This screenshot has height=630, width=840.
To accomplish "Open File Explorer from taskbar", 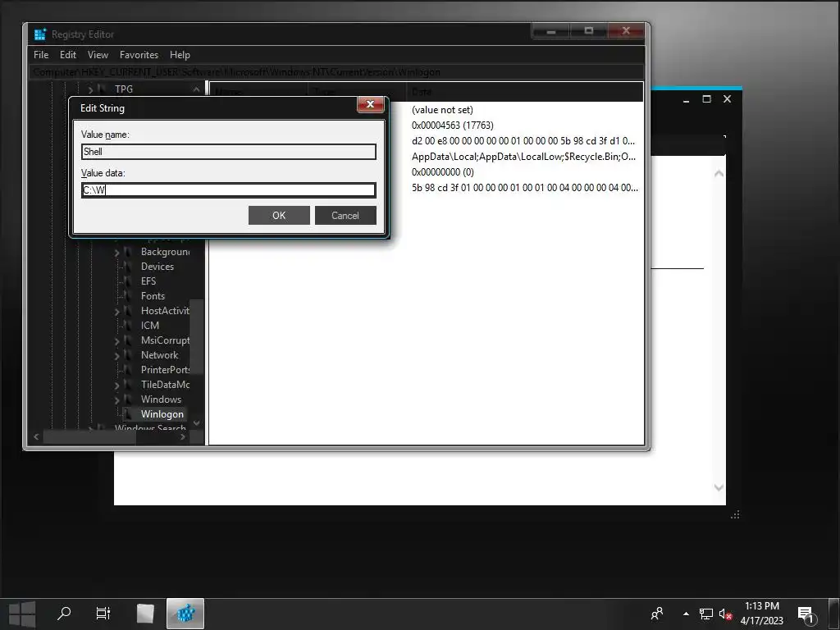I will [145, 614].
